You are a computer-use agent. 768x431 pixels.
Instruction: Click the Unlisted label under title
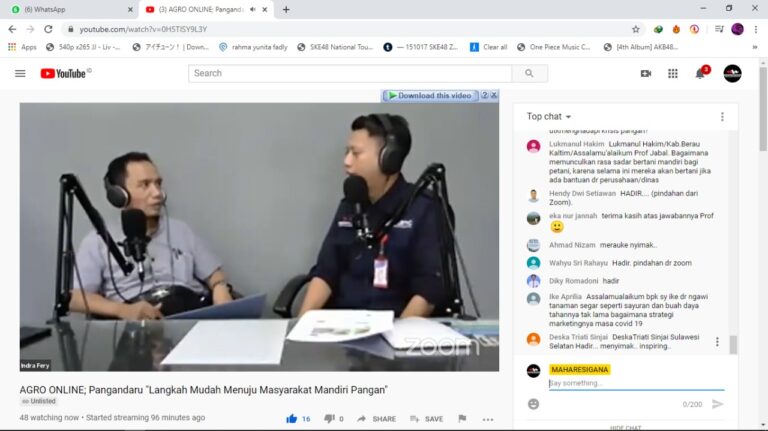pyautogui.click(x=39, y=401)
